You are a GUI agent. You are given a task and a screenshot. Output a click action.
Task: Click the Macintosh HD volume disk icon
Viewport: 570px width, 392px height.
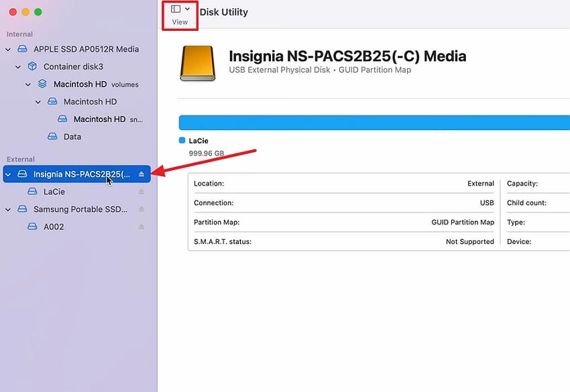tap(52, 101)
